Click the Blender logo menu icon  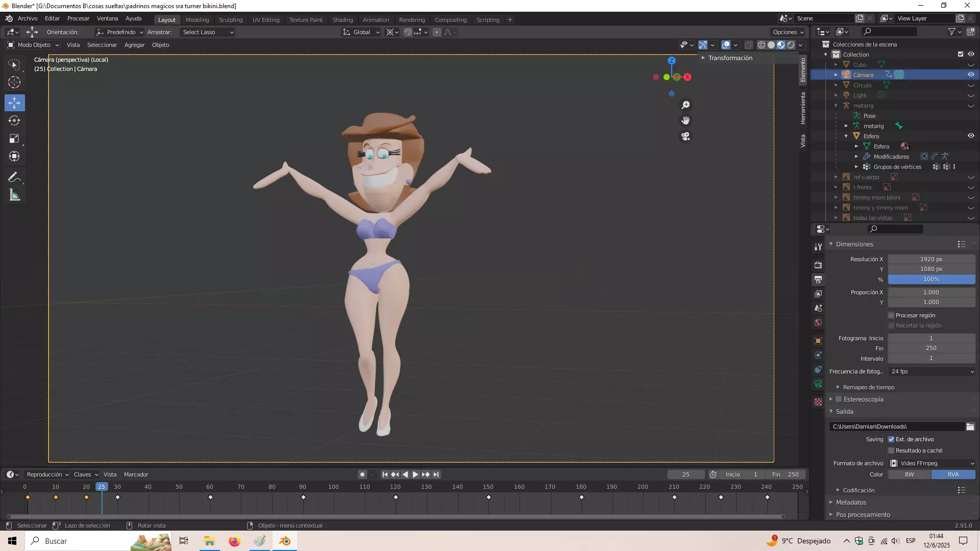click(9, 19)
